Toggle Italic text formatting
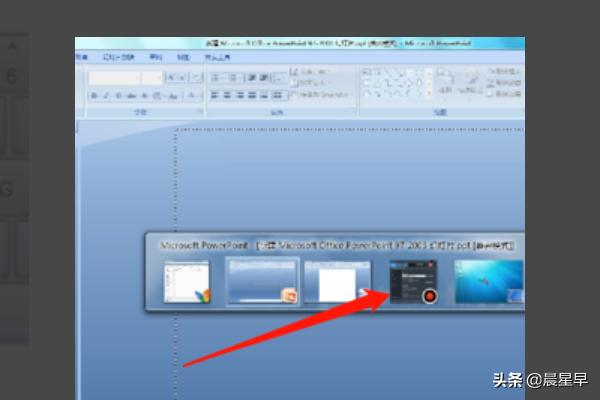 [104, 95]
